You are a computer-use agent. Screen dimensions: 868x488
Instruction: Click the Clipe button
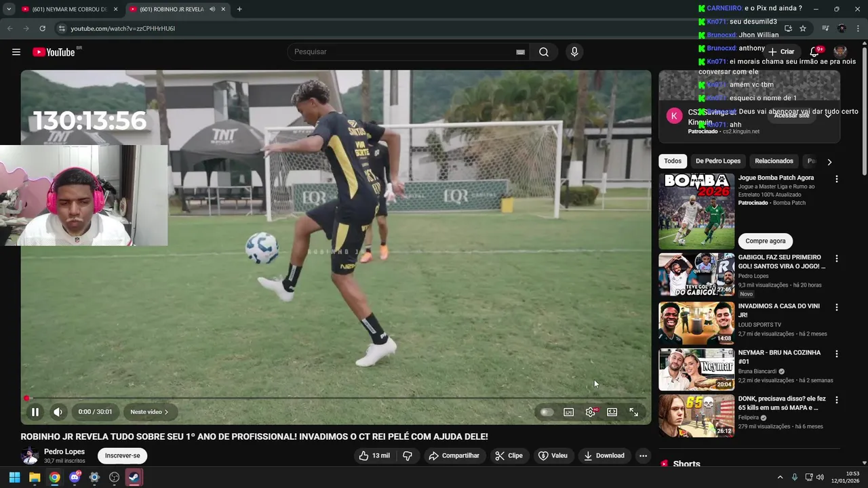click(x=509, y=455)
